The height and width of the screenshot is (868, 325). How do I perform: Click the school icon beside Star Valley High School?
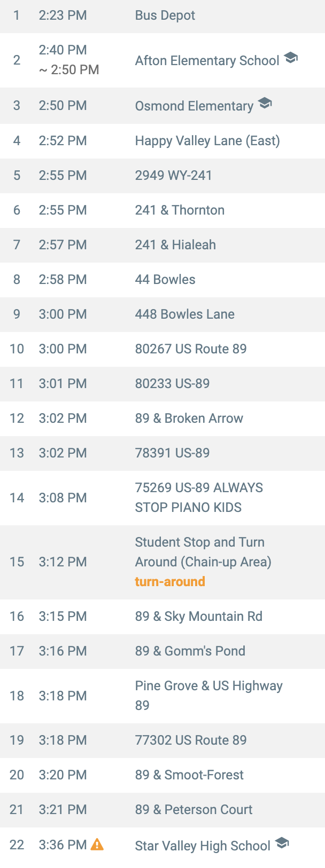(x=282, y=843)
